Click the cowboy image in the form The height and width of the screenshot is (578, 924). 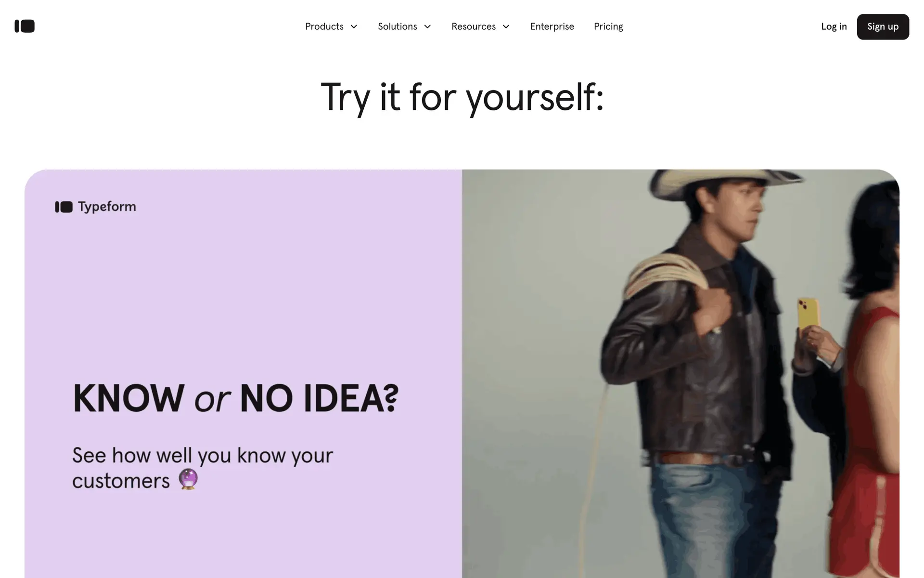click(x=680, y=373)
